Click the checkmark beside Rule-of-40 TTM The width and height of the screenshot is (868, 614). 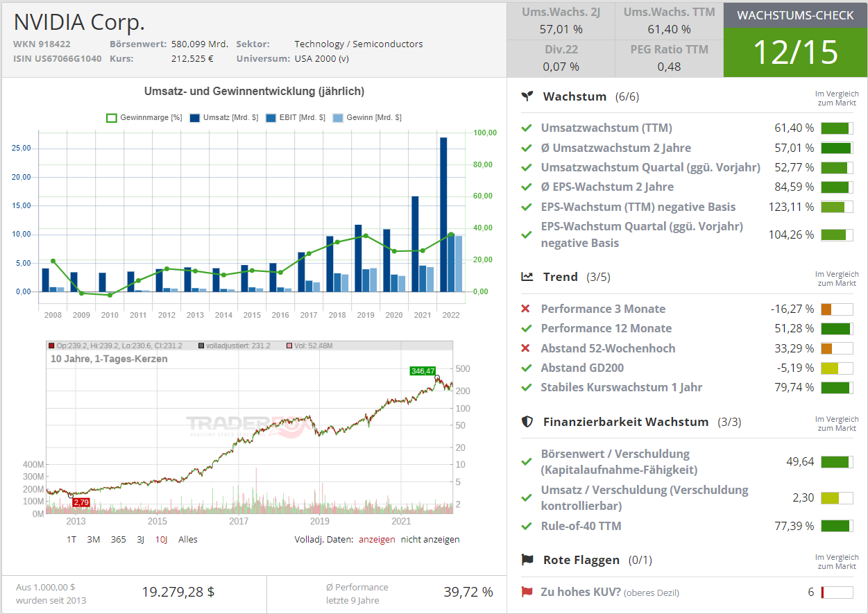coord(527,526)
